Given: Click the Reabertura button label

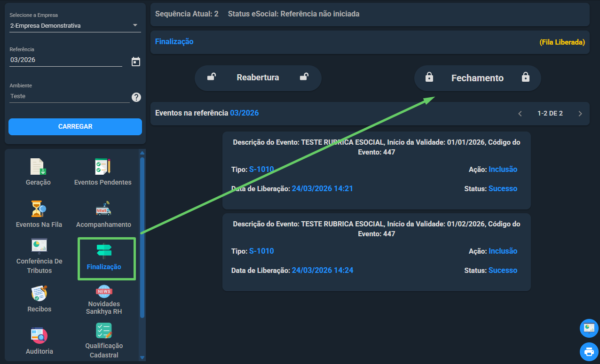Looking at the screenshot, I should (x=258, y=77).
